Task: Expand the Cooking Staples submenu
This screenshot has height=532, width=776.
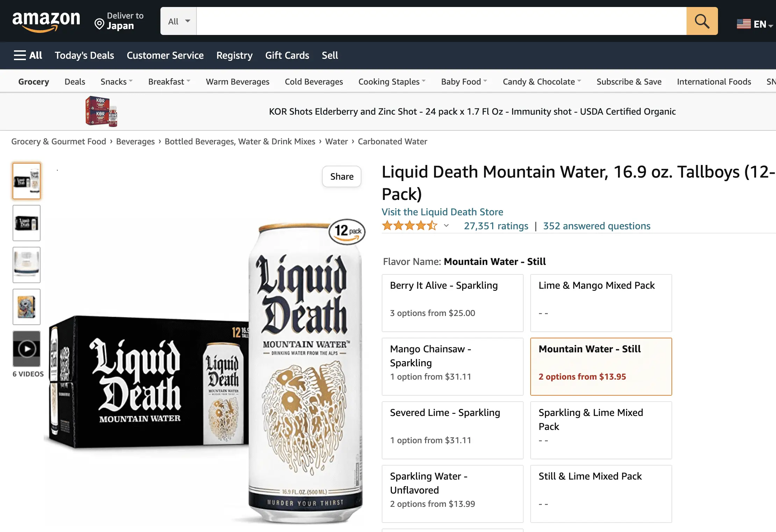Action: pos(392,81)
